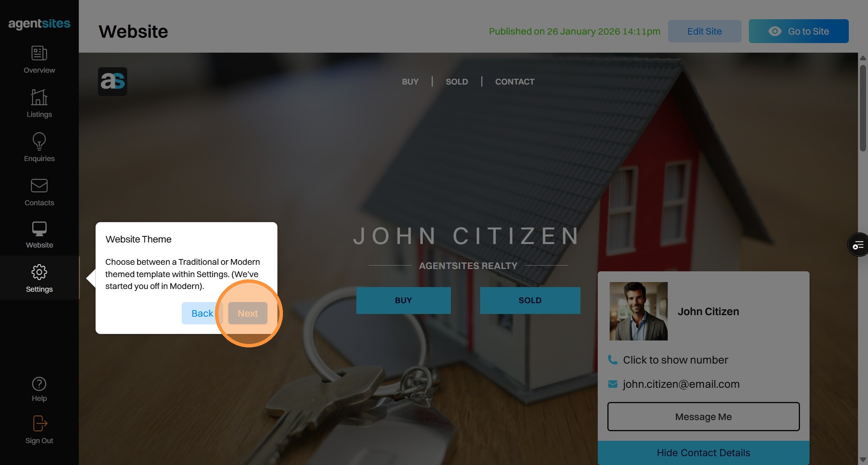Image resolution: width=868 pixels, height=465 pixels.
Task: Click the Message Me button
Action: coord(703,417)
